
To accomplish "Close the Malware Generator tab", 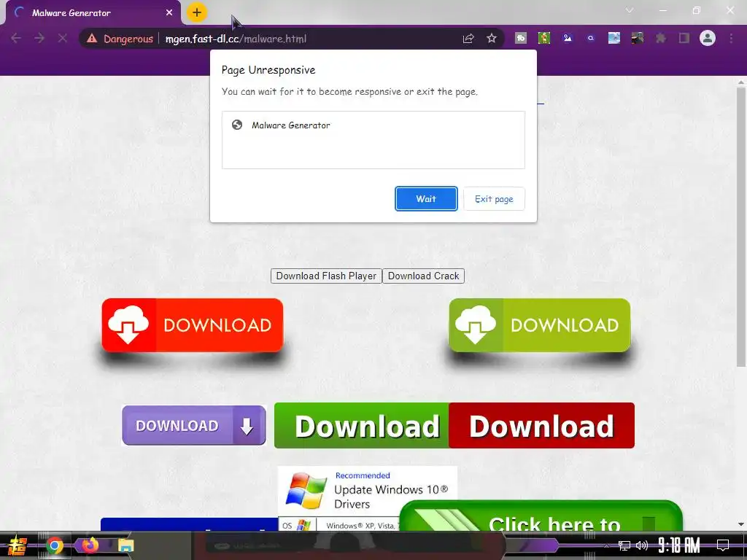I will pyautogui.click(x=169, y=13).
